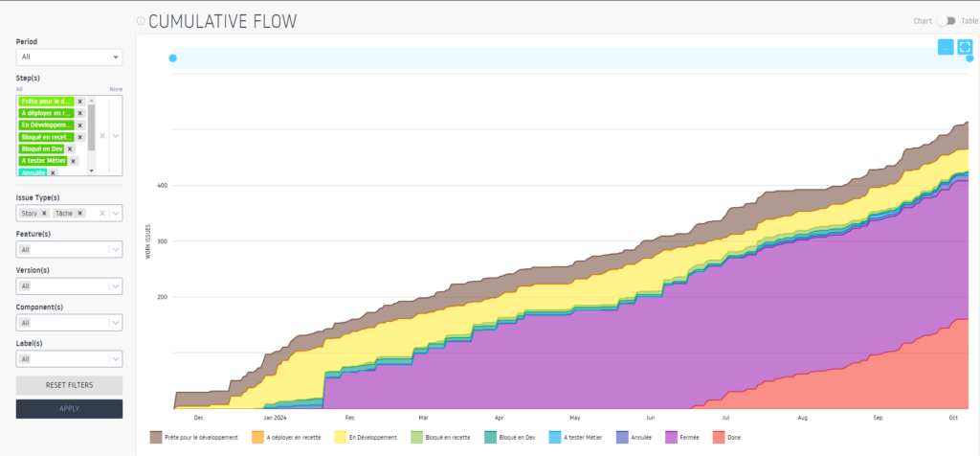
Task: Expand the Version(s) dropdown
Action: (115, 285)
